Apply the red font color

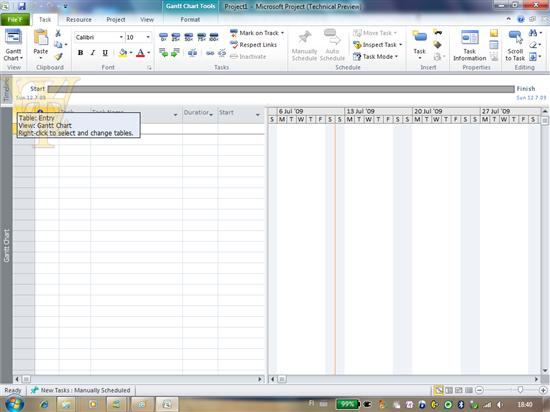pos(140,53)
